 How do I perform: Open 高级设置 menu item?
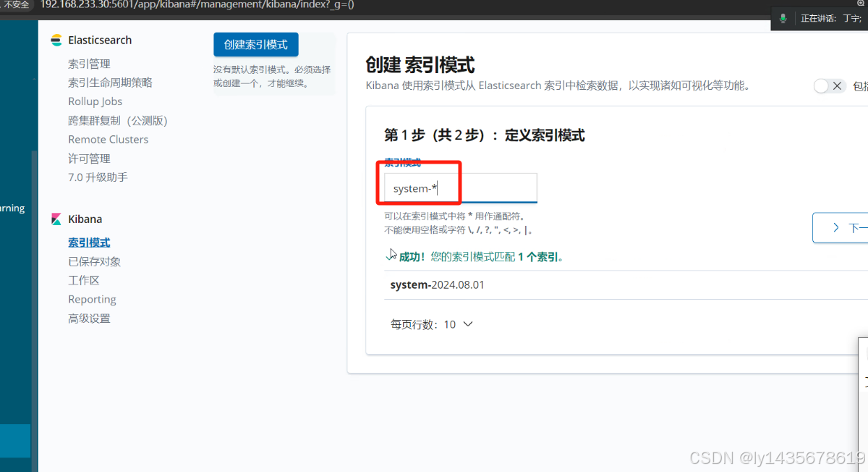pyautogui.click(x=89, y=319)
